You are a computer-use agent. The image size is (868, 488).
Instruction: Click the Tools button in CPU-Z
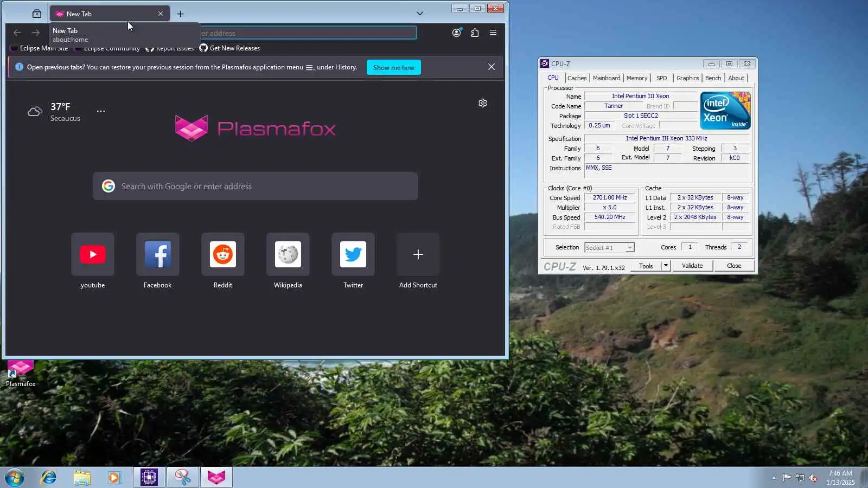646,266
